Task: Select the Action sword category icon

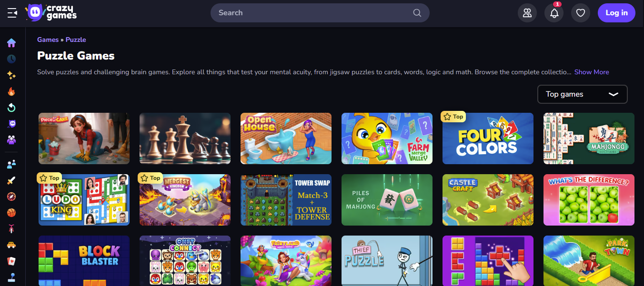Action: (11, 180)
